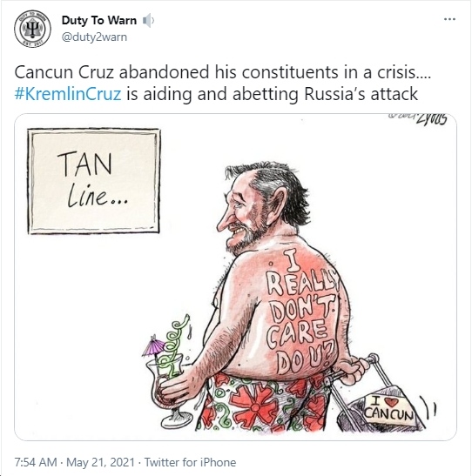
Task: Click the I ♥ CANCUN luggage tag
Action: pos(390,409)
